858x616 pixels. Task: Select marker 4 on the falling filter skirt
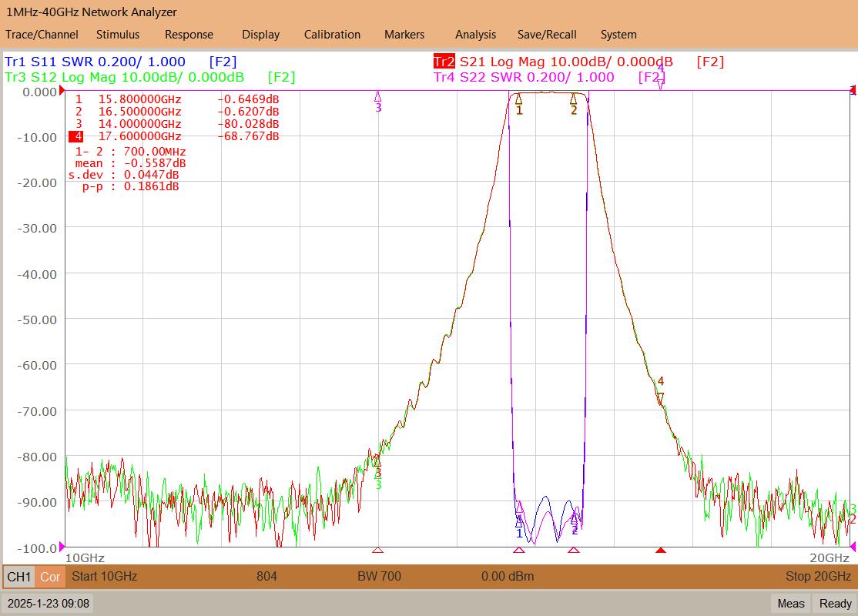[x=661, y=398]
